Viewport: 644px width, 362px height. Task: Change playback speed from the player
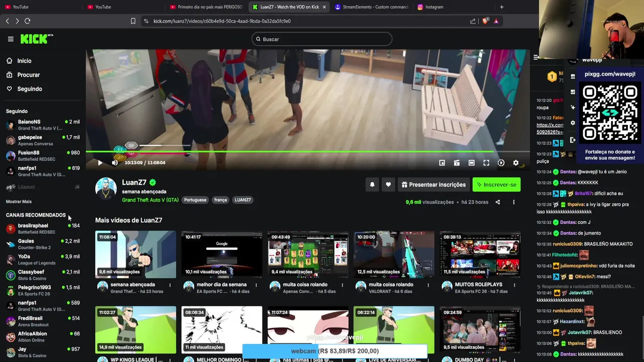coord(501,163)
